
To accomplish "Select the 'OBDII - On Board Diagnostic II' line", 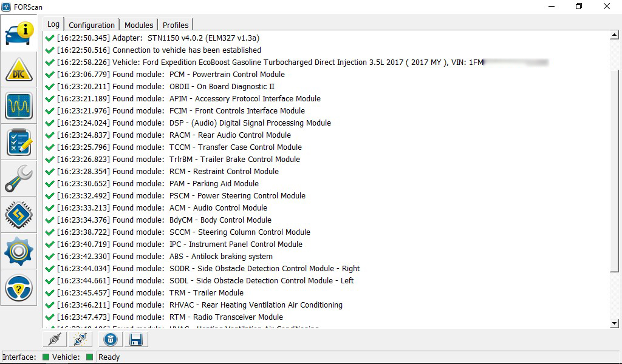I will (x=160, y=87).
